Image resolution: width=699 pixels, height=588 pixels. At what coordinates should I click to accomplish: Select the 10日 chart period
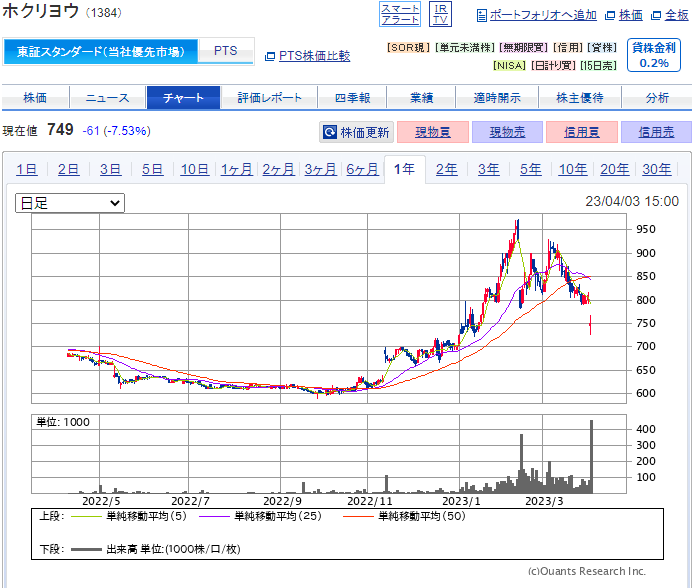(x=194, y=169)
